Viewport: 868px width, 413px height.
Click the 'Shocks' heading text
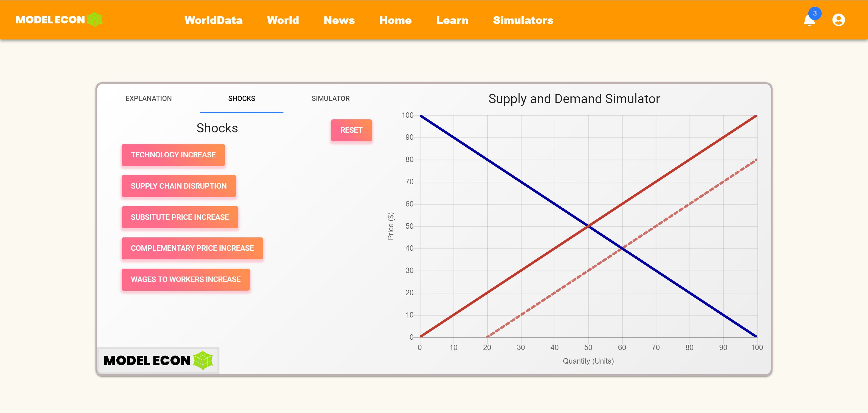click(x=217, y=128)
